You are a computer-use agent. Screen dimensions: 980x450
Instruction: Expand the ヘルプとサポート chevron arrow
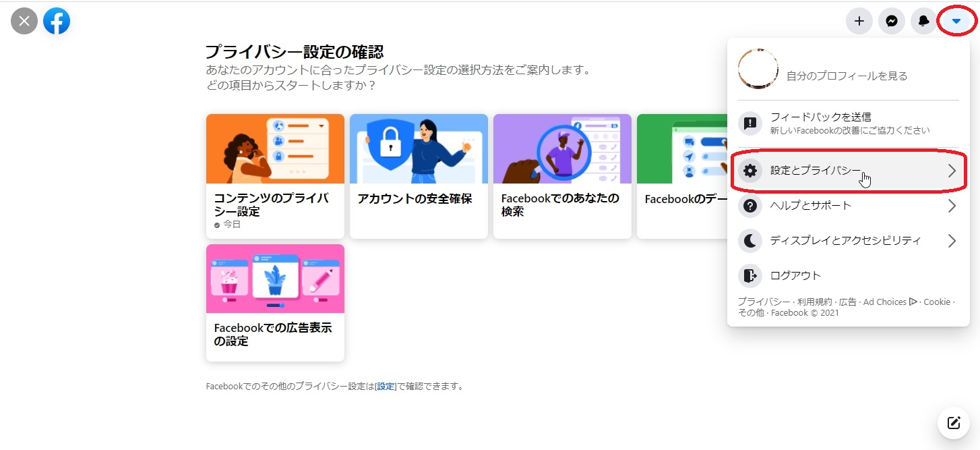click(x=952, y=206)
